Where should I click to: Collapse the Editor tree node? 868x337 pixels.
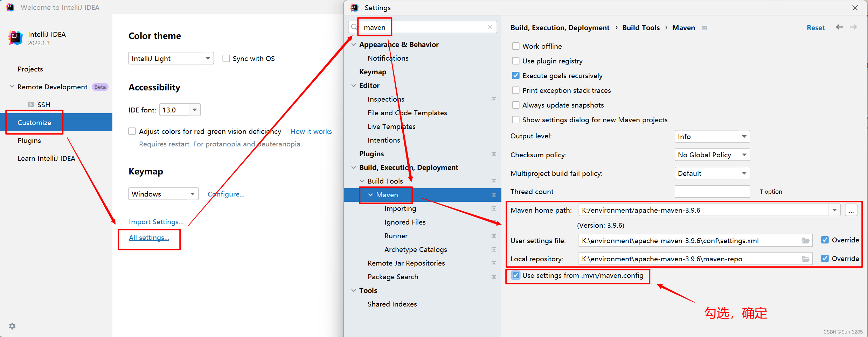(354, 85)
